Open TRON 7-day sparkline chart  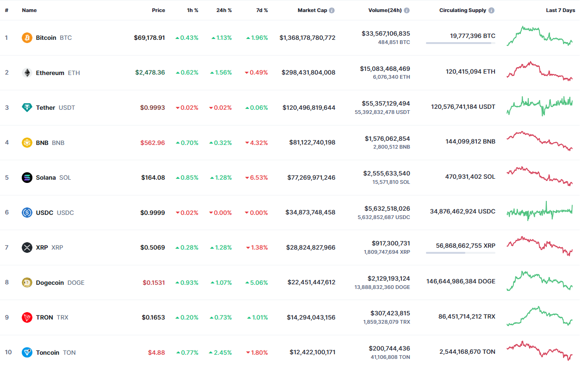(x=540, y=316)
